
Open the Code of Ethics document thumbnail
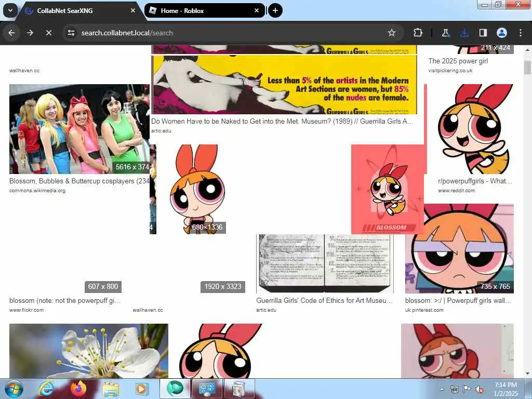[x=325, y=263]
